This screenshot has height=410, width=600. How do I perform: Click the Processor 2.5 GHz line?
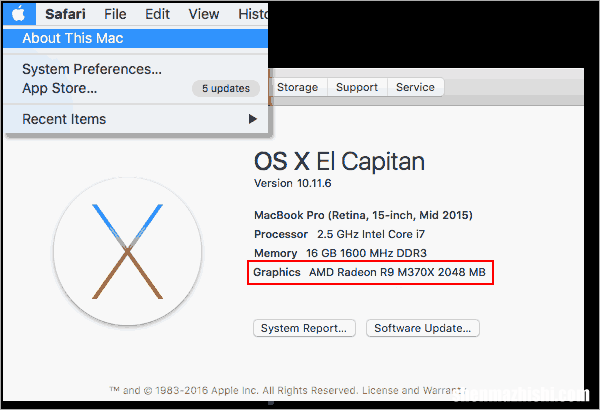pos(340,234)
